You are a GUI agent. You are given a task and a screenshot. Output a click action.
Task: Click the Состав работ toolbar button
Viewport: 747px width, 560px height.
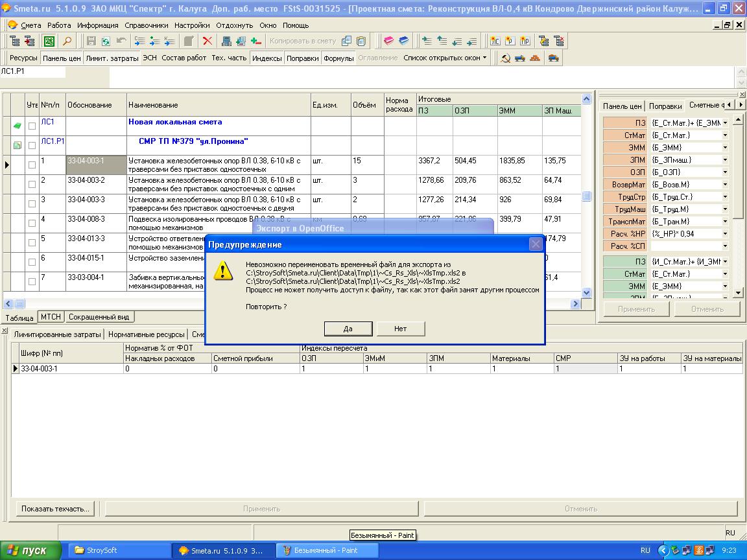coord(184,58)
